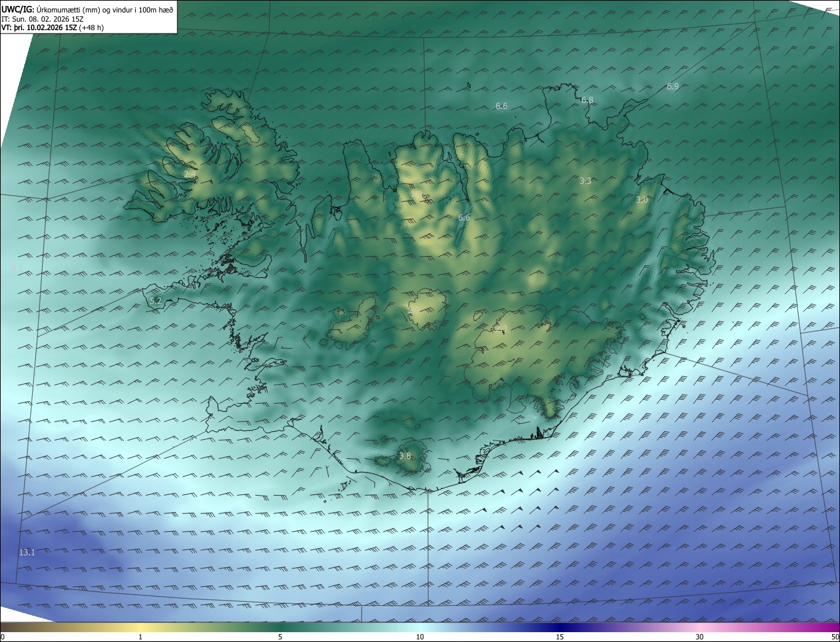
Task: Click the 6.6 label over the sea beside 6.8
Action: pos(501,106)
